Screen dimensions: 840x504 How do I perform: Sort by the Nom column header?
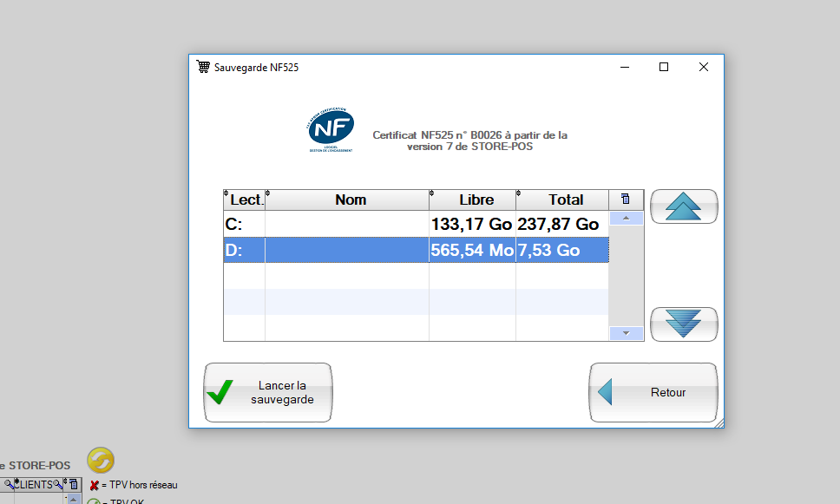(351, 200)
